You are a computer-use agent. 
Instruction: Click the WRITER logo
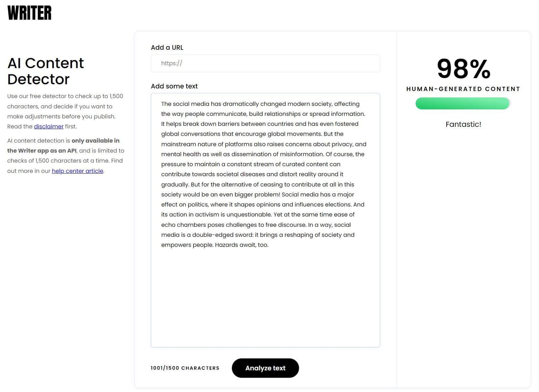tap(29, 13)
